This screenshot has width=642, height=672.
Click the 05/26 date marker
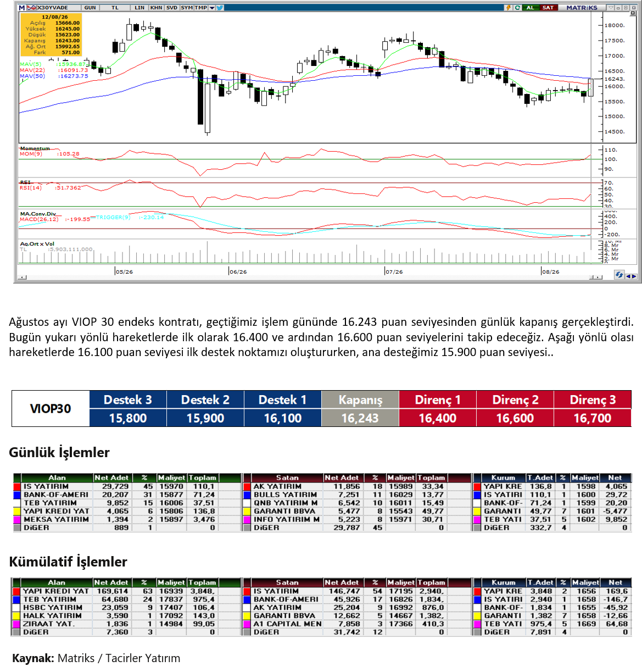coord(124,271)
